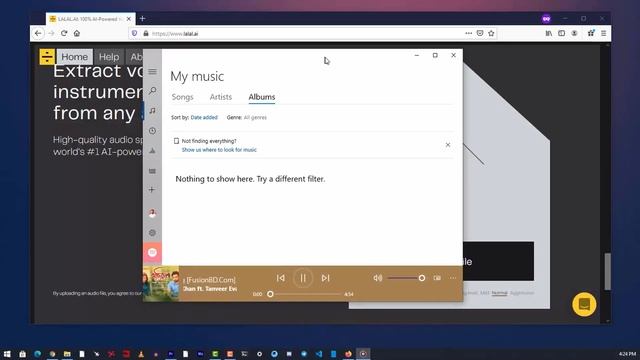This screenshot has width=640, height=360.
Task: Mute using the volume speaker icon
Action: (x=378, y=278)
